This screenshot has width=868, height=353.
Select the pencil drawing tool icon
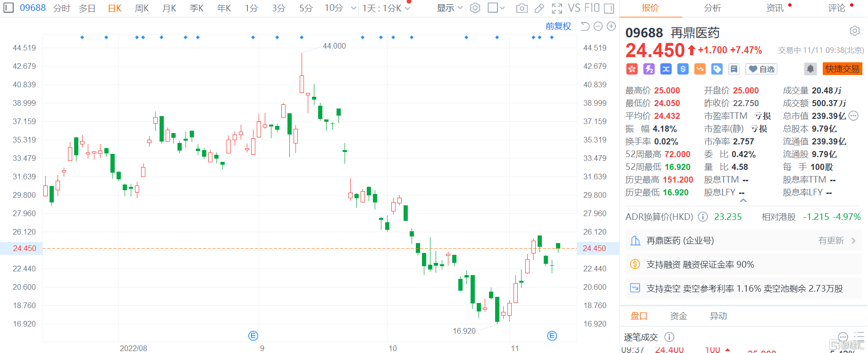tap(539, 8)
